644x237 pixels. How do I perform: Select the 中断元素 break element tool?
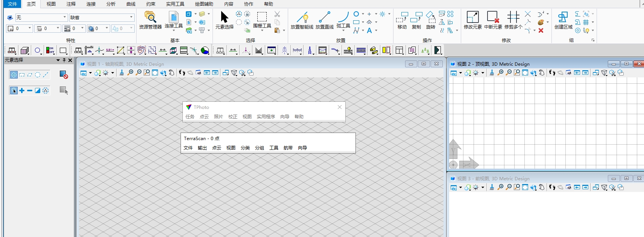[493, 20]
